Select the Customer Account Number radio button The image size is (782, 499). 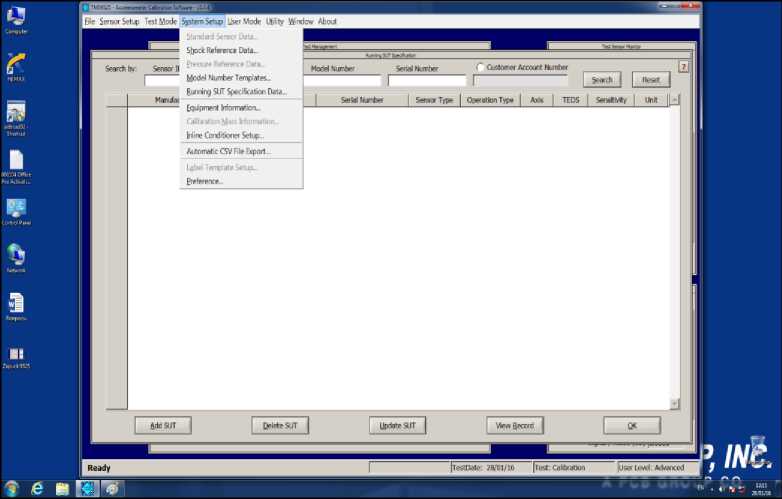[480, 68]
